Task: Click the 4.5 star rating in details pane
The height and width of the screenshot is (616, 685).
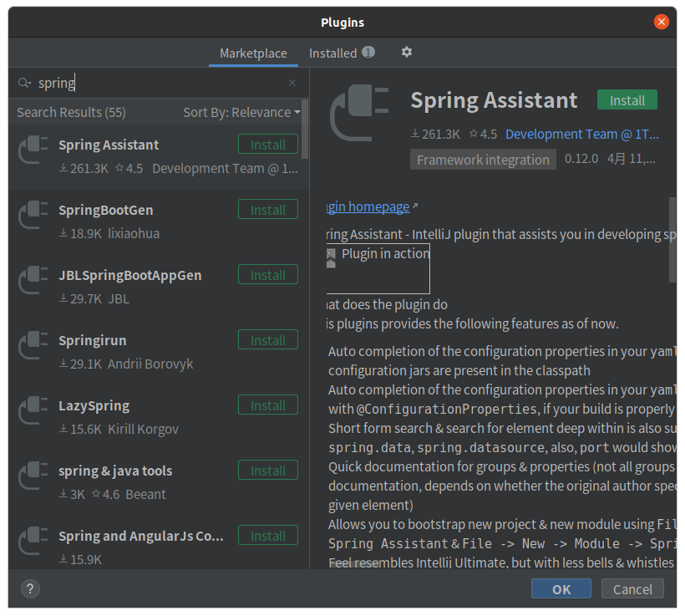Action: tap(483, 135)
